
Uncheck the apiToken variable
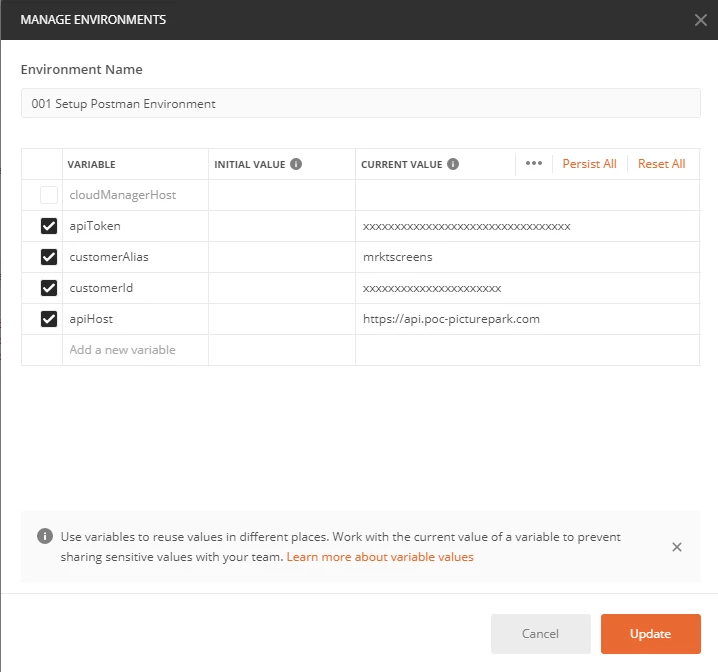coord(49,226)
